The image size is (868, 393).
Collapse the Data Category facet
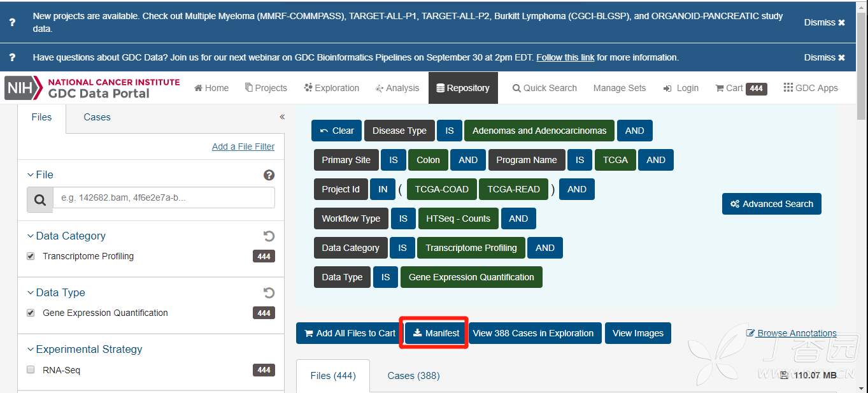point(66,236)
